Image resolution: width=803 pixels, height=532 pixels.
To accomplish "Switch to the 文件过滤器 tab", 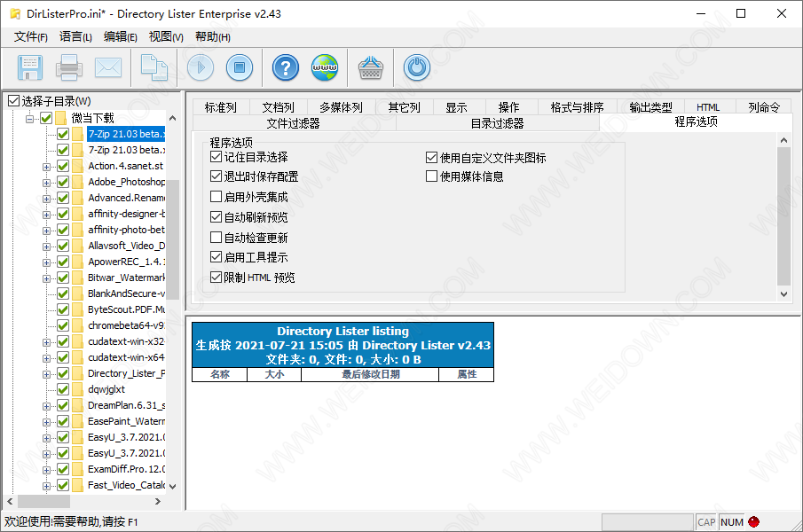I will [x=294, y=122].
